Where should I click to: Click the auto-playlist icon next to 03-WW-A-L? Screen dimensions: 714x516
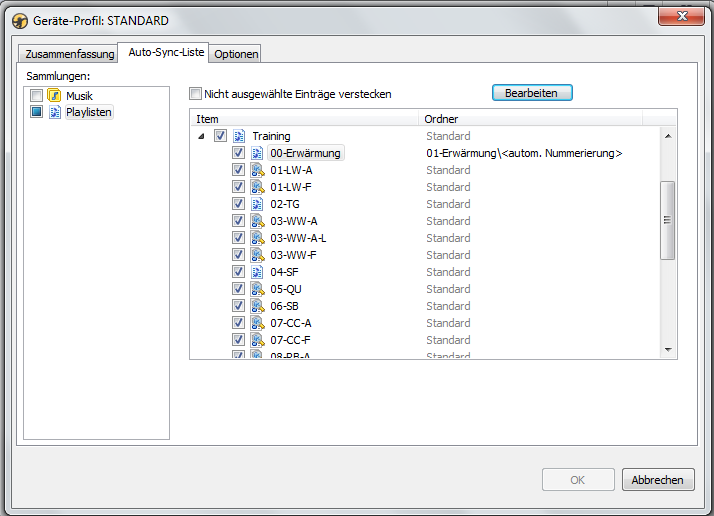point(257,238)
